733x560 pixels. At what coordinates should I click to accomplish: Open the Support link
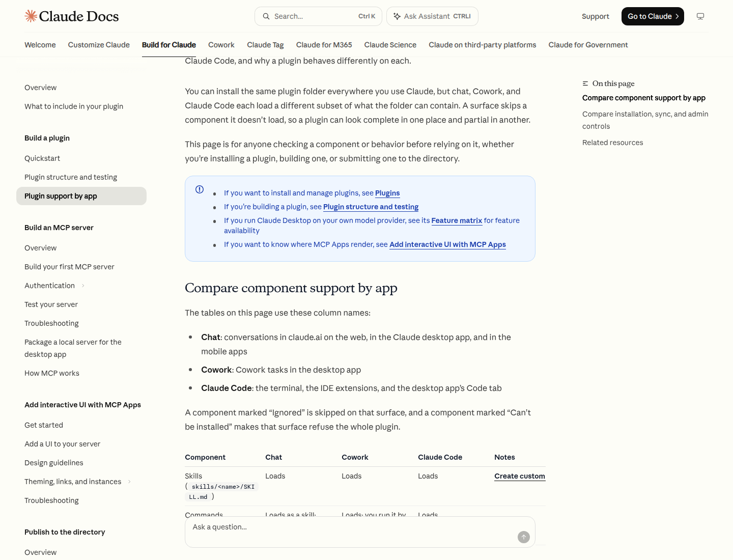(596, 16)
